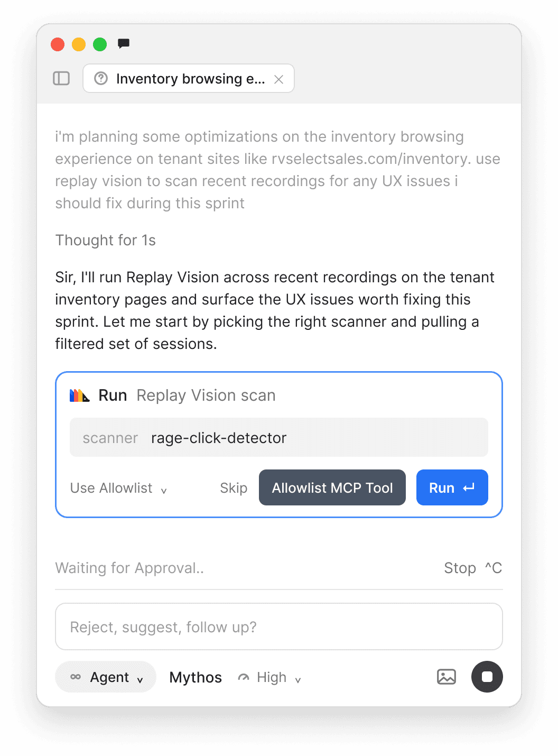Image resolution: width=558 pixels, height=756 pixels.
Task: Click the Thought for 1s text
Action: click(106, 240)
